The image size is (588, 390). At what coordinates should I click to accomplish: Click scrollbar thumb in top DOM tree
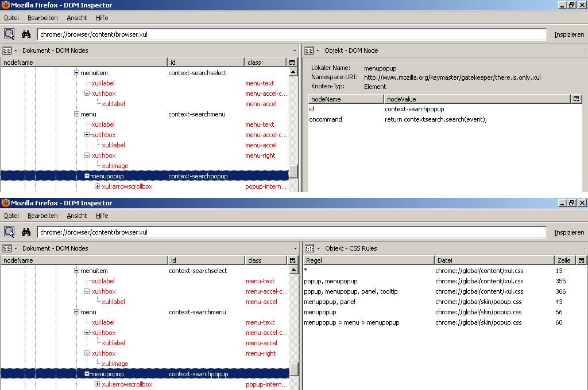[x=293, y=171]
